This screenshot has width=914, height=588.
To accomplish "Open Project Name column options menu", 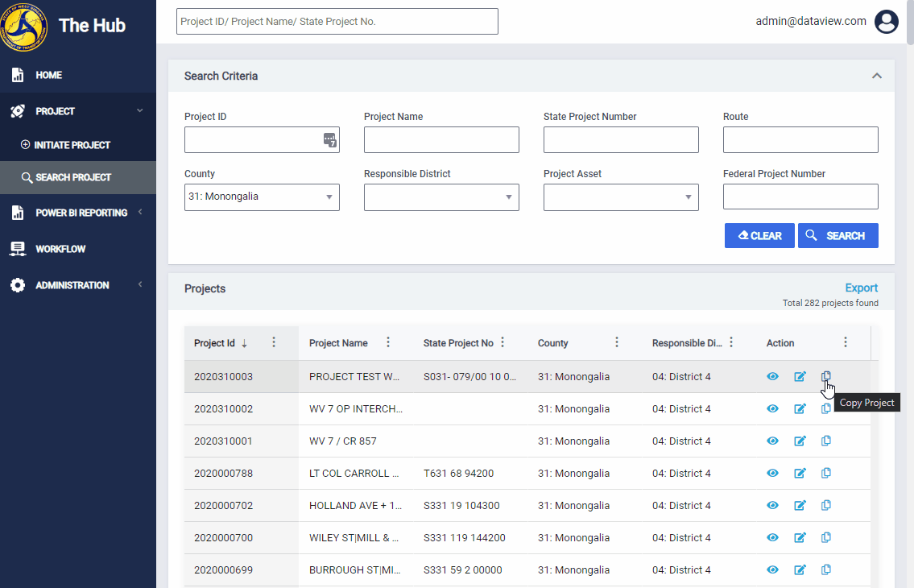I will (388, 342).
